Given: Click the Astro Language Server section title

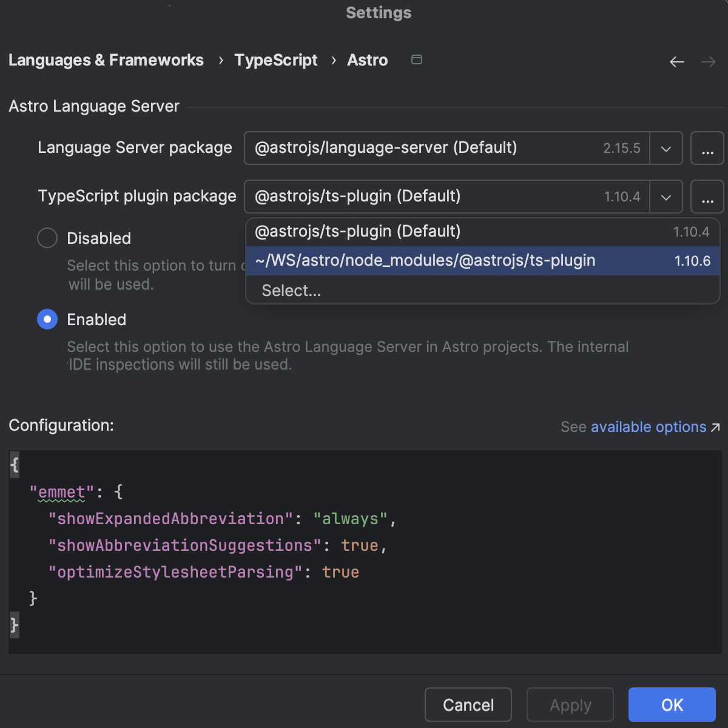Looking at the screenshot, I should (x=94, y=106).
